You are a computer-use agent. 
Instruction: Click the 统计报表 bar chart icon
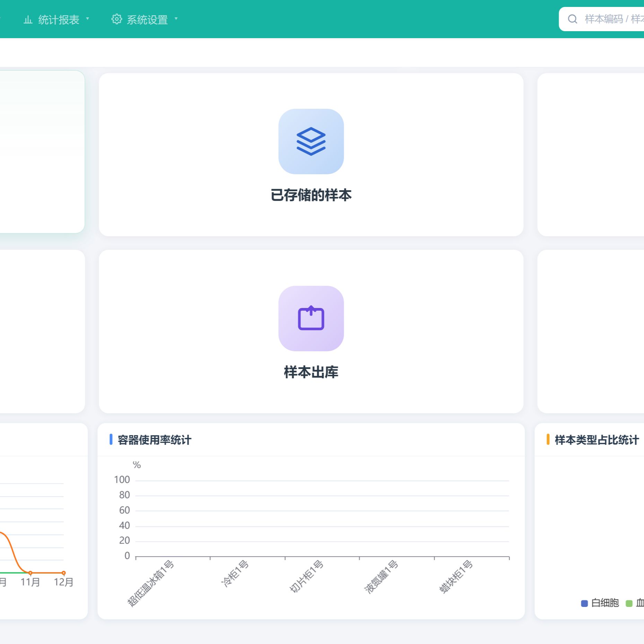click(x=28, y=20)
